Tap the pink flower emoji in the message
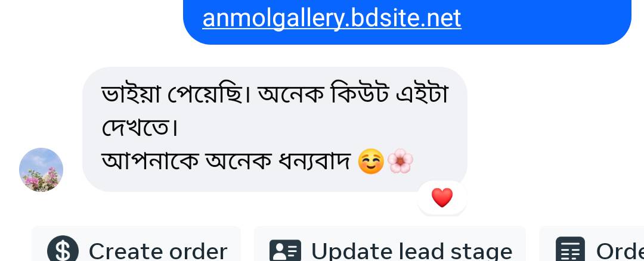Image resolution: width=644 pixels, height=261 pixels. [x=401, y=161]
